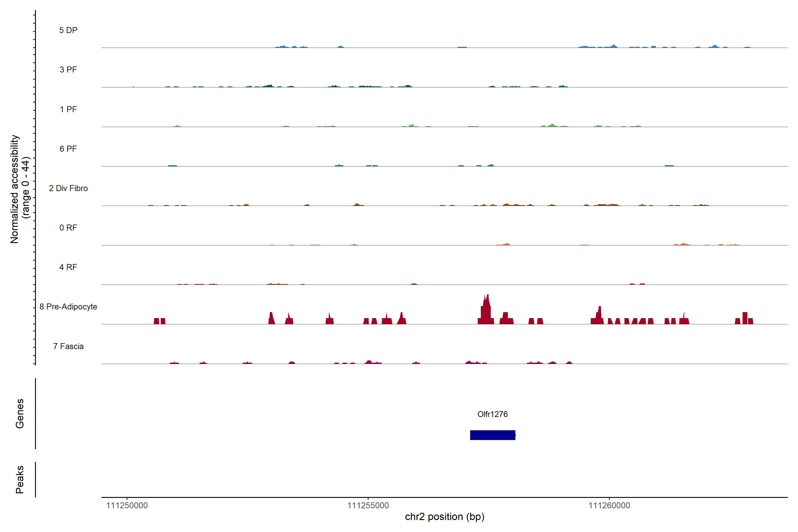Select the 1 PF track label

pos(68,109)
